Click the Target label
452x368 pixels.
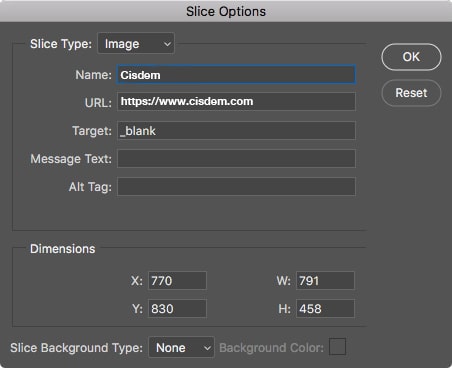(x=92, y=131)
